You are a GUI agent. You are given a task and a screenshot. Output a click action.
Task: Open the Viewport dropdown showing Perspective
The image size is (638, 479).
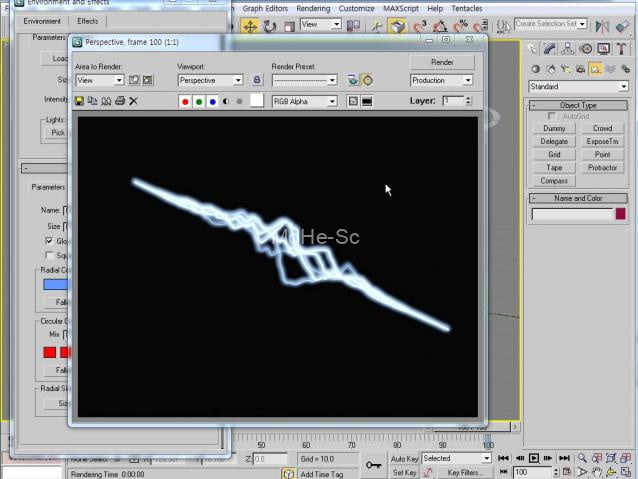210,80
